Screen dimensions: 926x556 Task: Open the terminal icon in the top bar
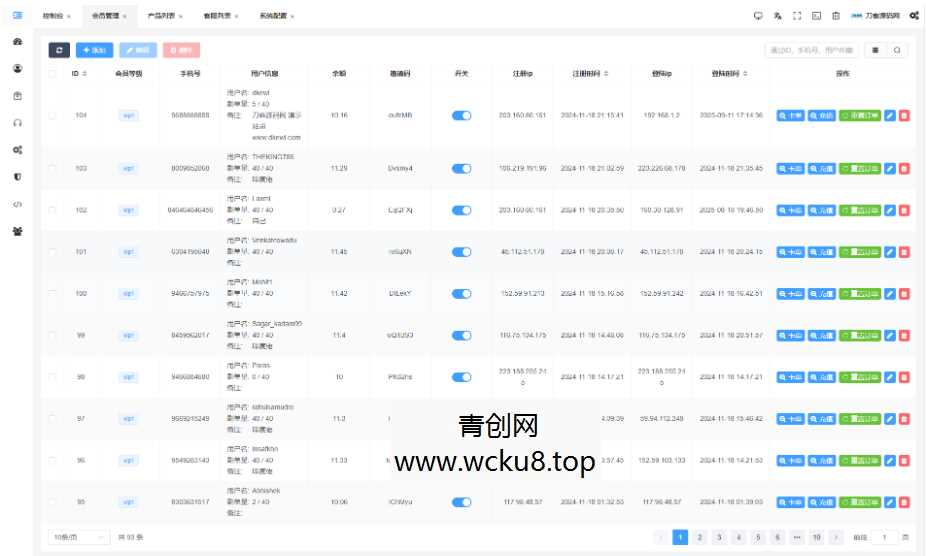[x=816, y=16]
